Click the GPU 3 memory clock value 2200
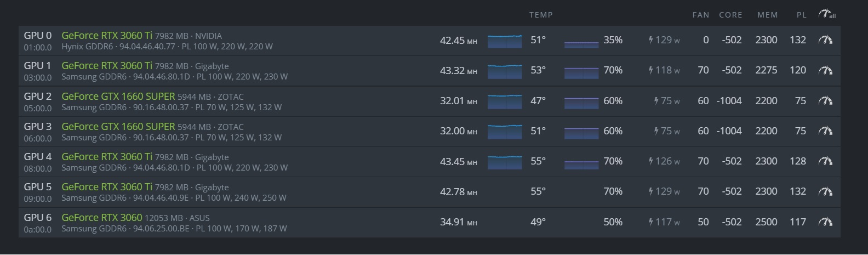 [x=766, y=131]
